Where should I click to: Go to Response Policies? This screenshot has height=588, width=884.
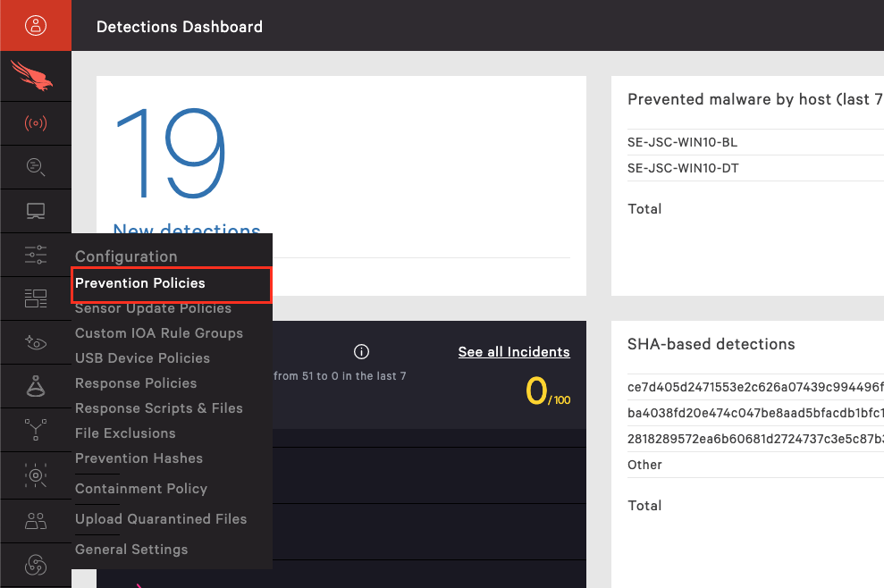coord(136,383)
